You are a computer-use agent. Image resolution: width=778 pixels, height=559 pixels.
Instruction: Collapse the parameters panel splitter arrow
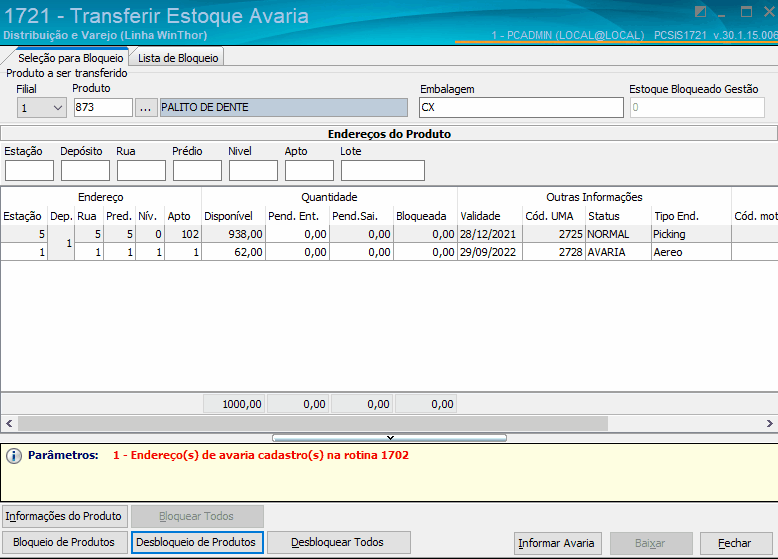(390, 438)
